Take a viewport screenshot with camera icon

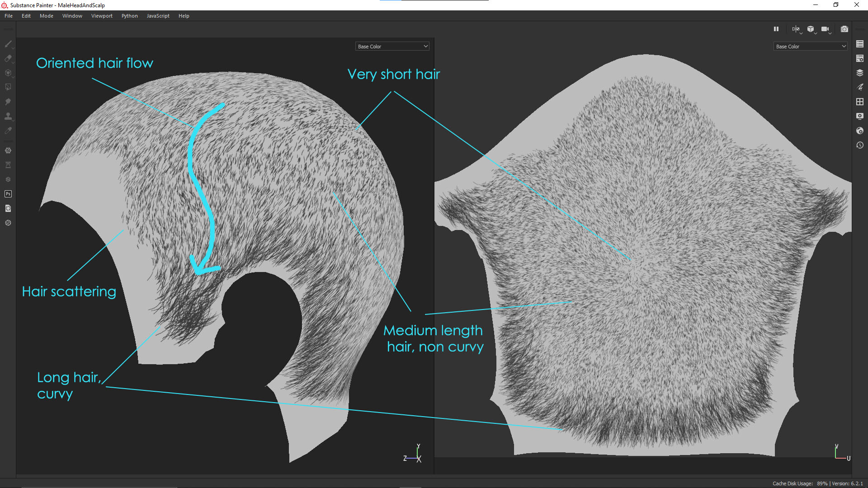[x=844, y=29]
